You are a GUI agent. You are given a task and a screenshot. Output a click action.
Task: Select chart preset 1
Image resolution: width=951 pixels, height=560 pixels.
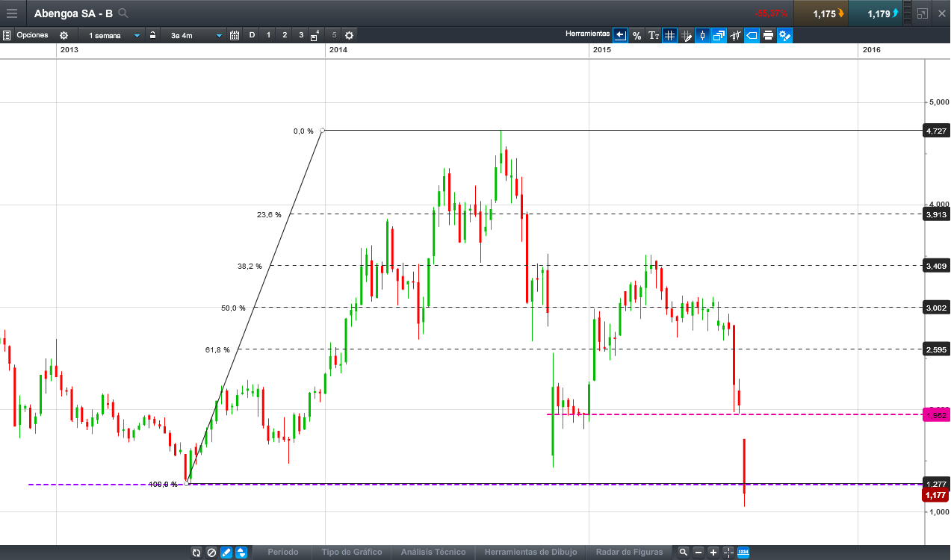[268, 35]
